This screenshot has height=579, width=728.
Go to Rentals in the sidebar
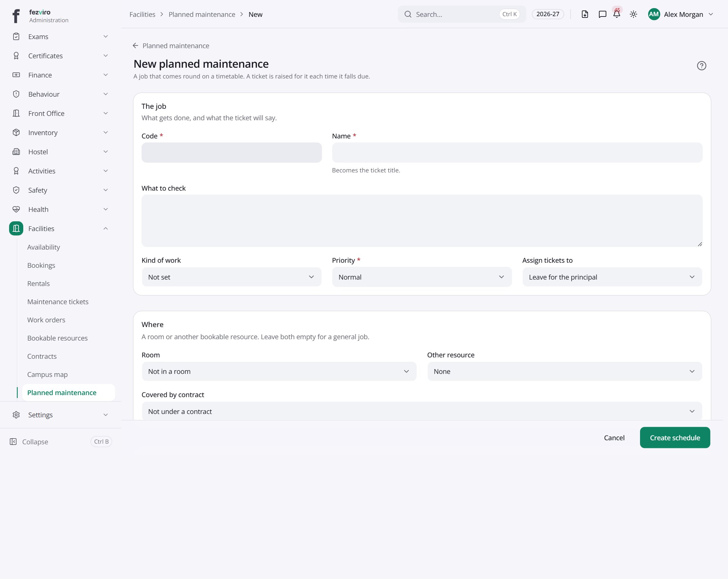(38, 284)
